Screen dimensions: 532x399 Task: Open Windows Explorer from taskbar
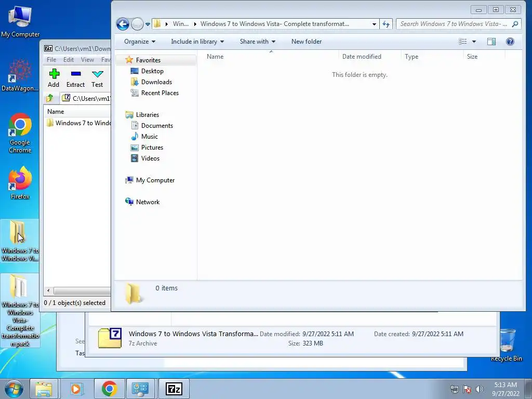coord(44,389)
